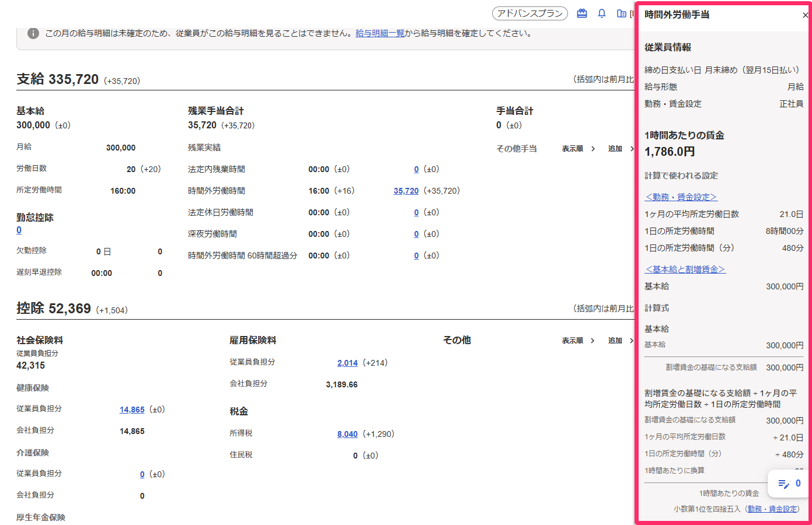The width and height of the screenshot is (812, 525).
Task: Click 介護保険 従業員負担分 link 0
Action: click(142, 474)
